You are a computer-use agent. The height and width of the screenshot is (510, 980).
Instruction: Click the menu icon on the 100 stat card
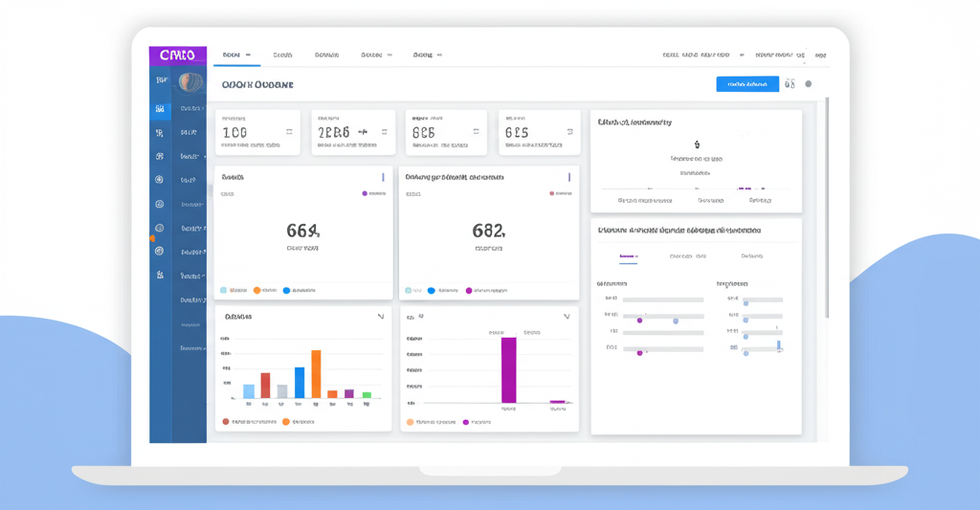coord(289,132)
